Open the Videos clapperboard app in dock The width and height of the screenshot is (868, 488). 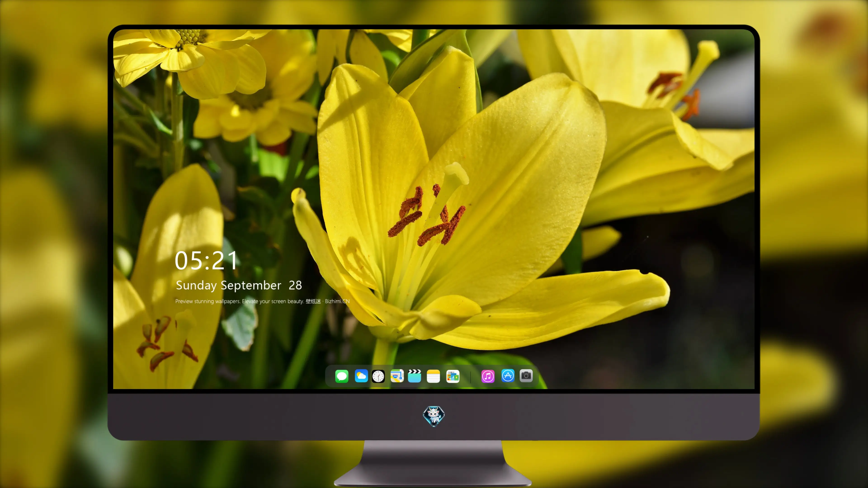click(x=415, y=376)
